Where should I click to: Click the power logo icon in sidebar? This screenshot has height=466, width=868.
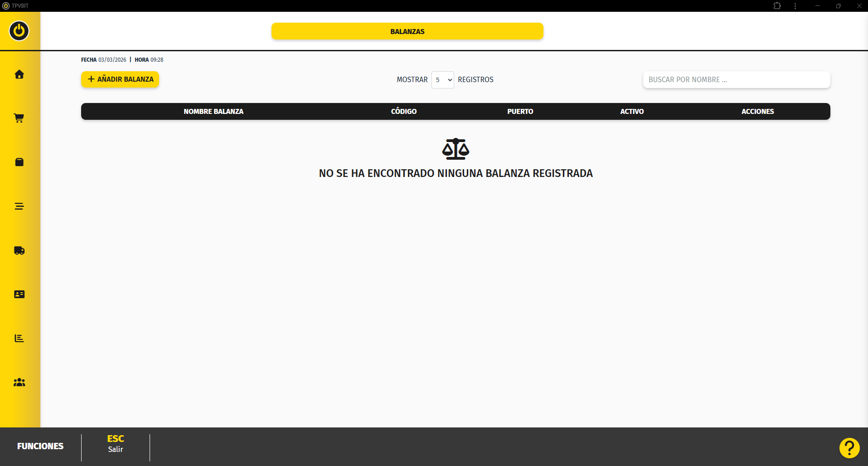tap(19, 31)
